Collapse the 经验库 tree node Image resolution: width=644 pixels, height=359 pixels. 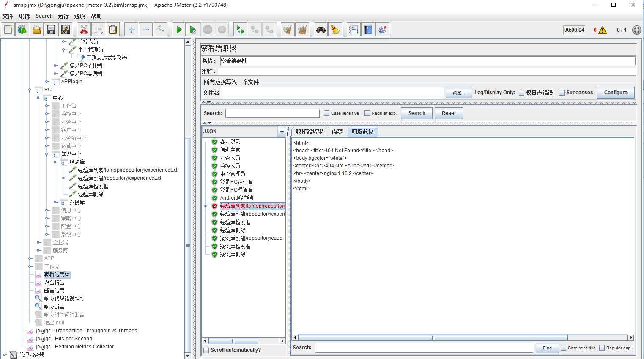pos(55,162)
